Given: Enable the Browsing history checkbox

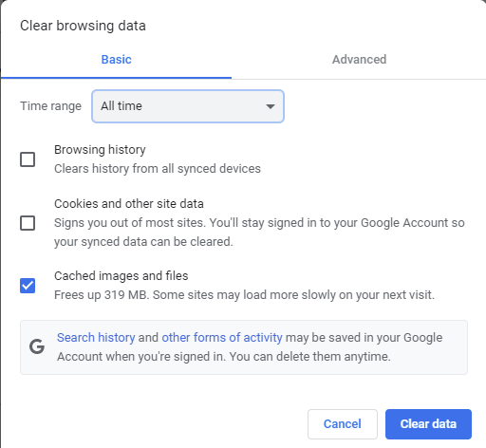Looking at the screenshot, I should coord(28,159).
